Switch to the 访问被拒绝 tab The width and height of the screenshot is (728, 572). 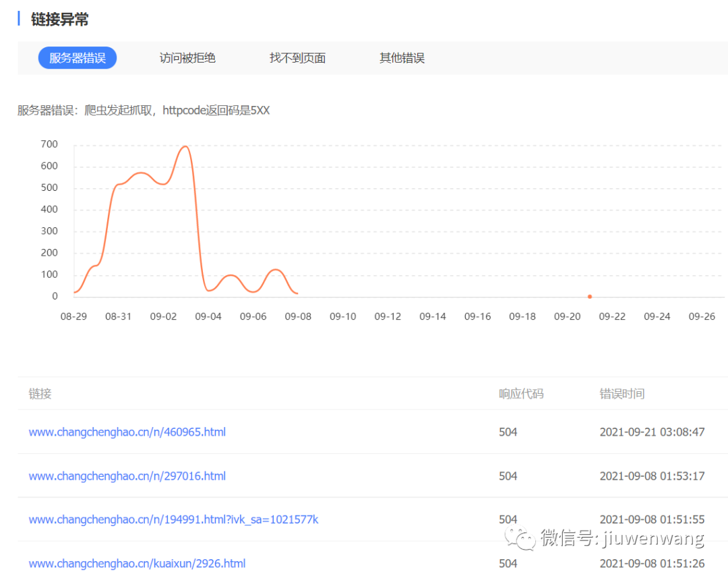tap(187, 58)
